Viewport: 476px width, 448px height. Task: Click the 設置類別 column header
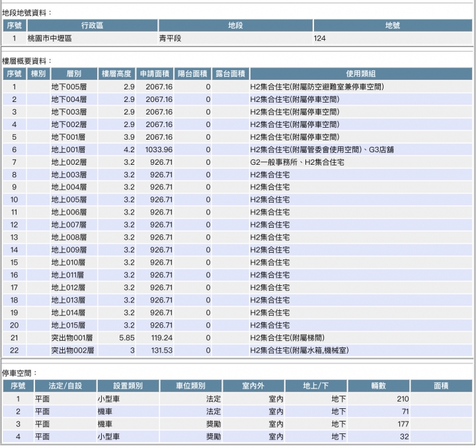click(x=128, y=386)
